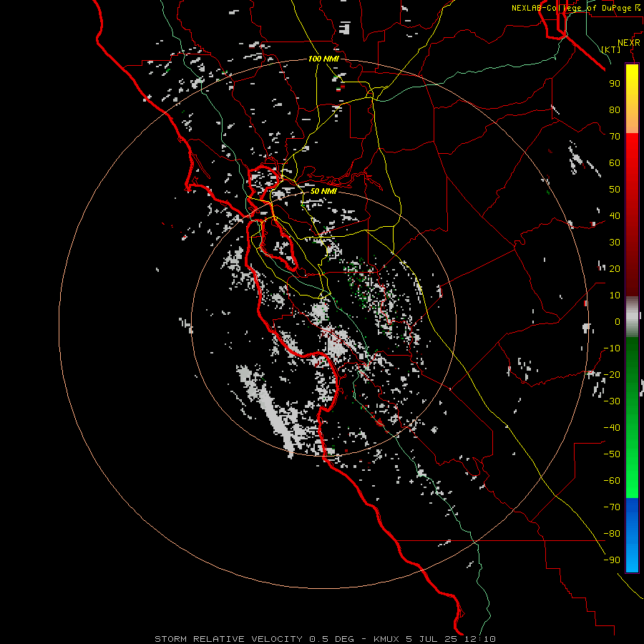Viewport: 644px width, 644px height.
Task: Select the 70 value on the velocity scale
Action: (615, 137)
